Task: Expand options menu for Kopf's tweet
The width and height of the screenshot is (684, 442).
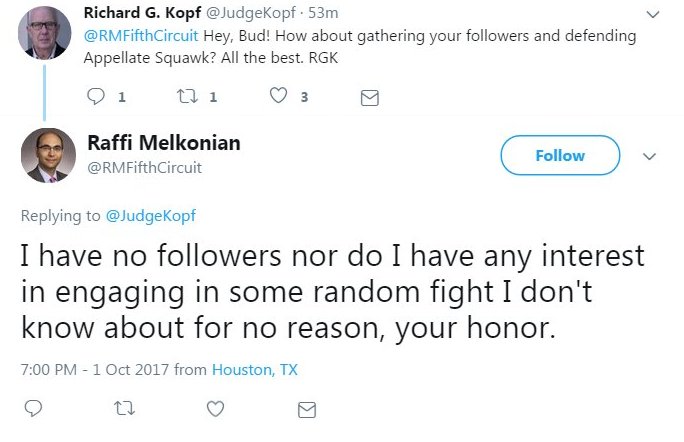Action: 653,14
